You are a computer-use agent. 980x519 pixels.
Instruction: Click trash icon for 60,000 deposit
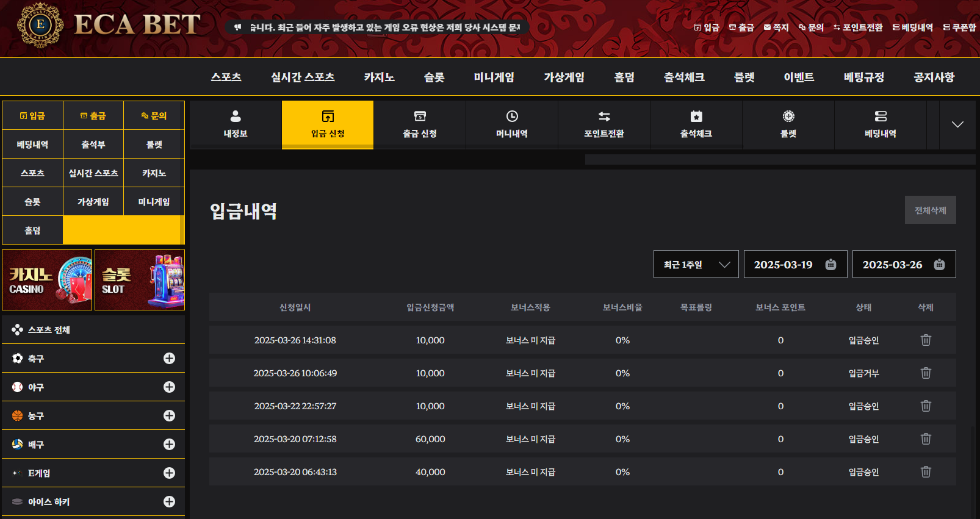(x=926, y=439)
